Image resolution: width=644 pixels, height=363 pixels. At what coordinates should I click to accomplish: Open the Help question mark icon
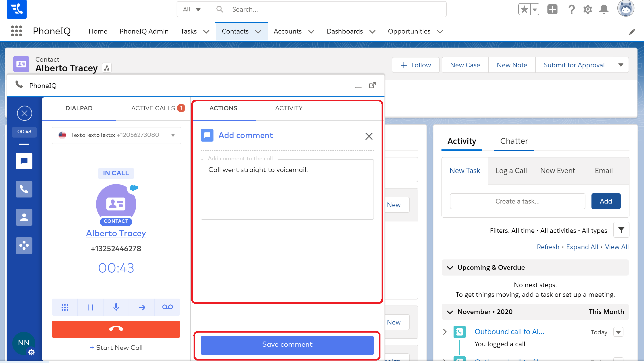(x=572, y=10)
